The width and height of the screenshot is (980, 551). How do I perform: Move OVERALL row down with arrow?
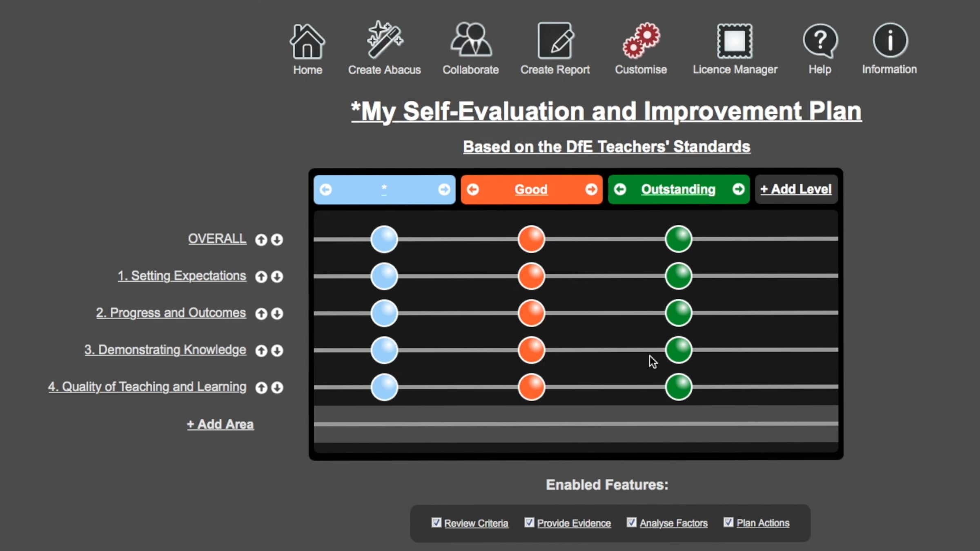pyautogui.click(x=277, y=240)
